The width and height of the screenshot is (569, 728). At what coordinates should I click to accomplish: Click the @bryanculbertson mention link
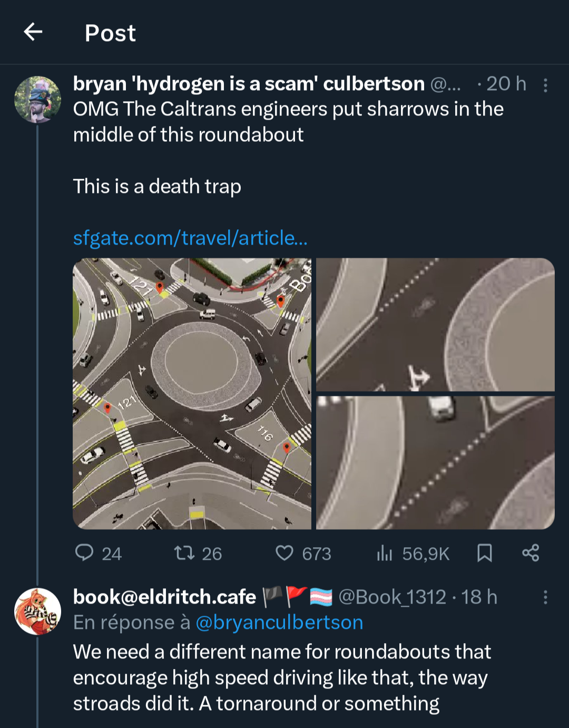click(x=279, y=623)
